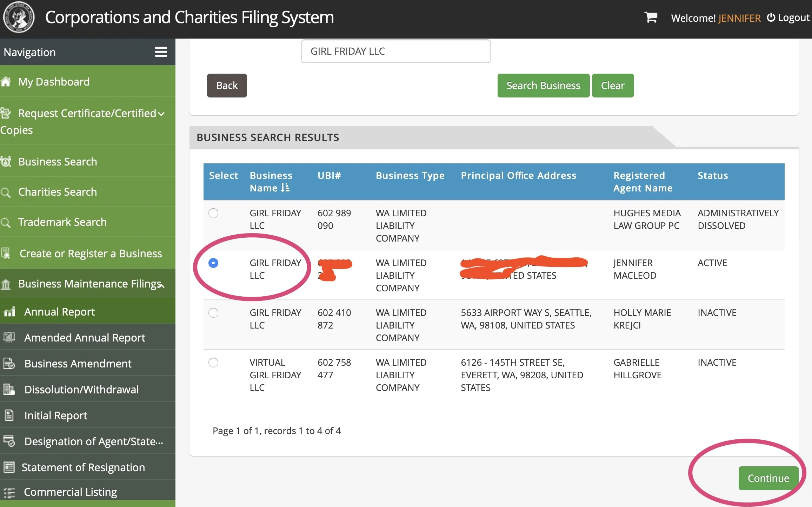Screen dimensions: 812x507
Task: Select the administratively dissolved Girl Friday radio
Action: [x=213, y=213]
